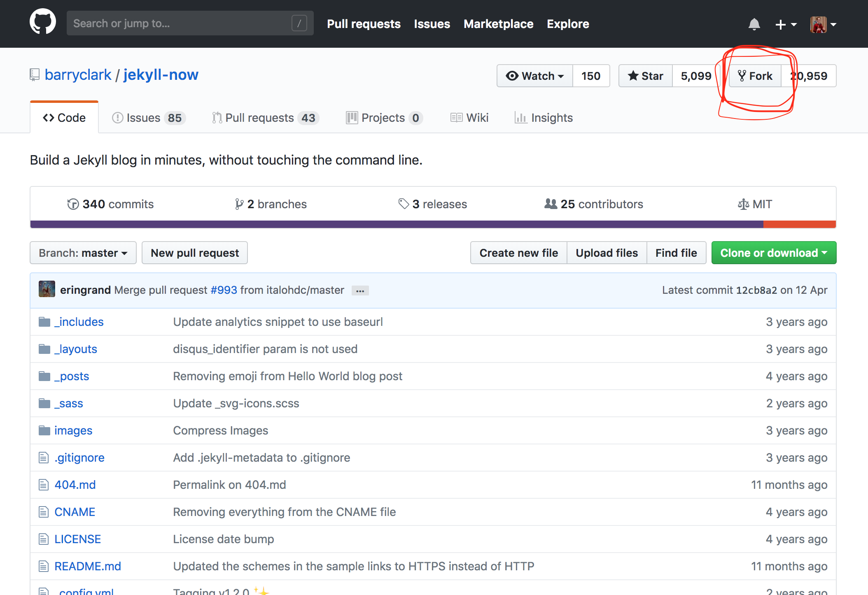Open Issues in top navigation
The width and height of the screenshot is (868, 595).
pyautogui.click(x=432, y=24)
